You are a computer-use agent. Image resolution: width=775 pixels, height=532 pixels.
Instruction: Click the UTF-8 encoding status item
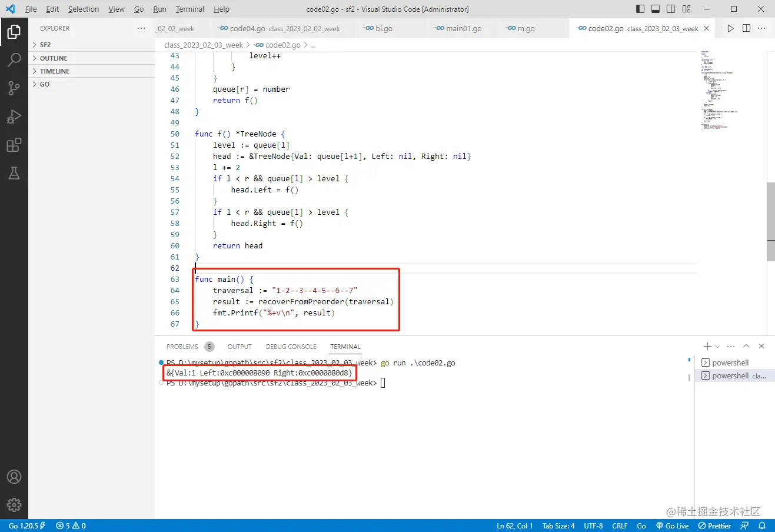(x=593, y=526)
